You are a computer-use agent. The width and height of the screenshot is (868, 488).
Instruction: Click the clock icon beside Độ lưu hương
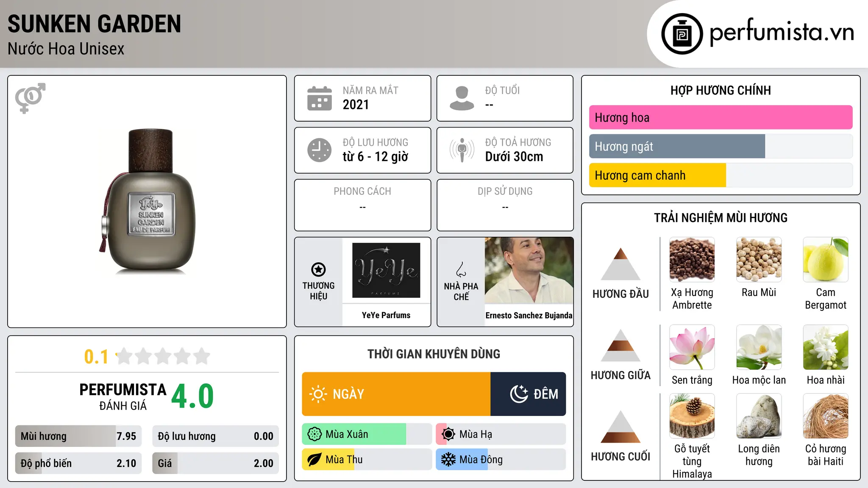pyautogui.click(x=320, y=150)
